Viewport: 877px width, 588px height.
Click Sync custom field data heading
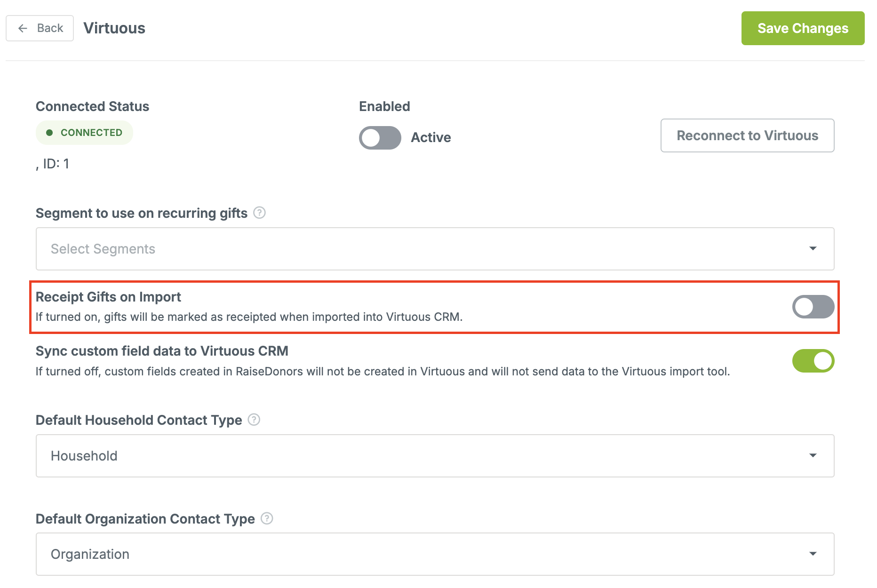(x=162, y=351)
